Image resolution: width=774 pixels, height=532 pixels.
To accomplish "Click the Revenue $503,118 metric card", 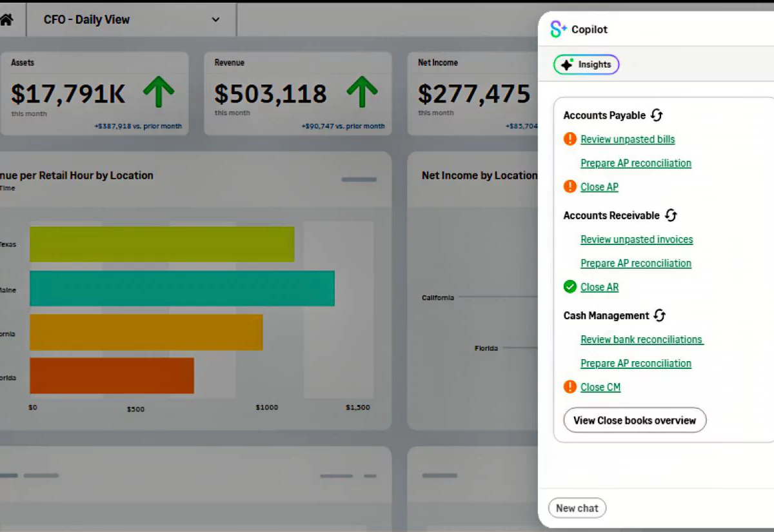I will [297, 94].
